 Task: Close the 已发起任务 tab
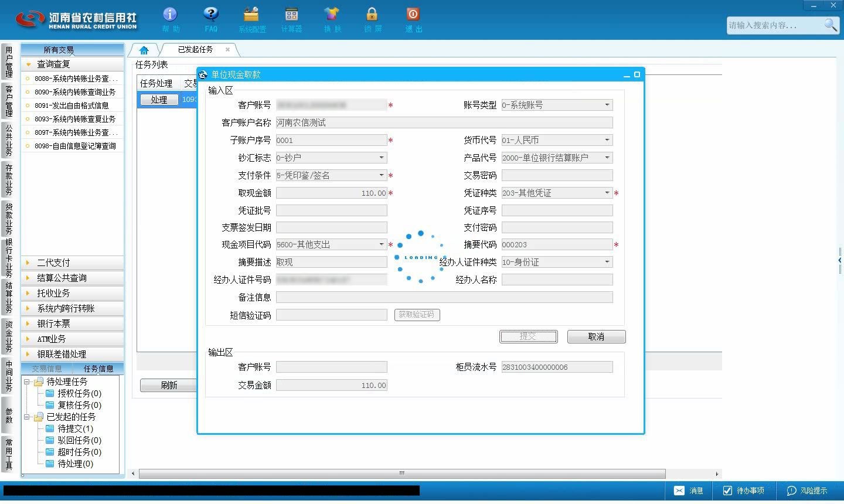[x=227, y=50]
